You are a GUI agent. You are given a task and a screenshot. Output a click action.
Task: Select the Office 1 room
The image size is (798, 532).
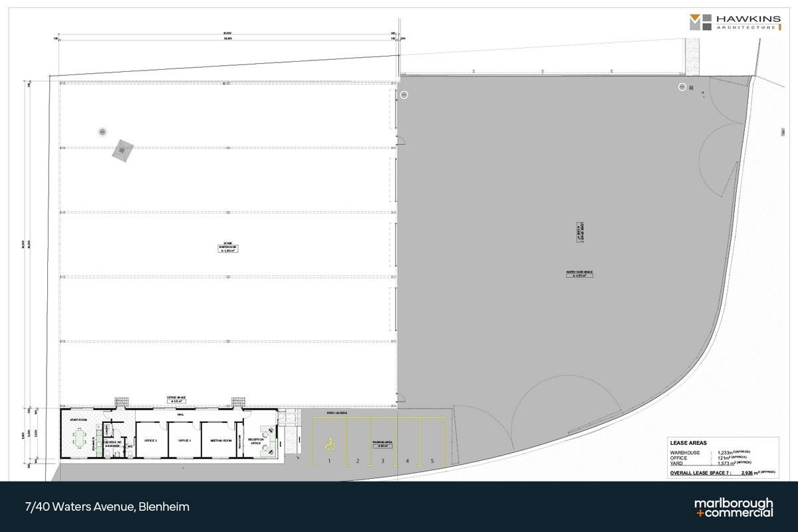click(x=184, y=440)
